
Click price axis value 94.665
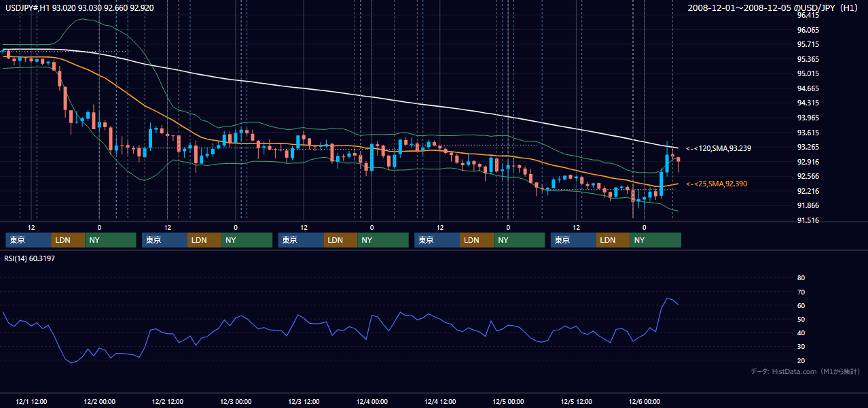[808, 88]
